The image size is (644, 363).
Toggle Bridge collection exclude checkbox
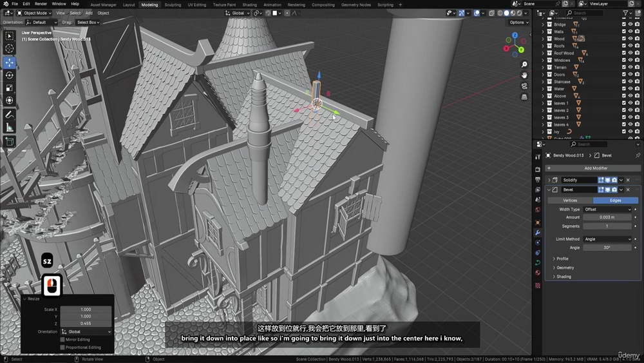click(624, 25)
